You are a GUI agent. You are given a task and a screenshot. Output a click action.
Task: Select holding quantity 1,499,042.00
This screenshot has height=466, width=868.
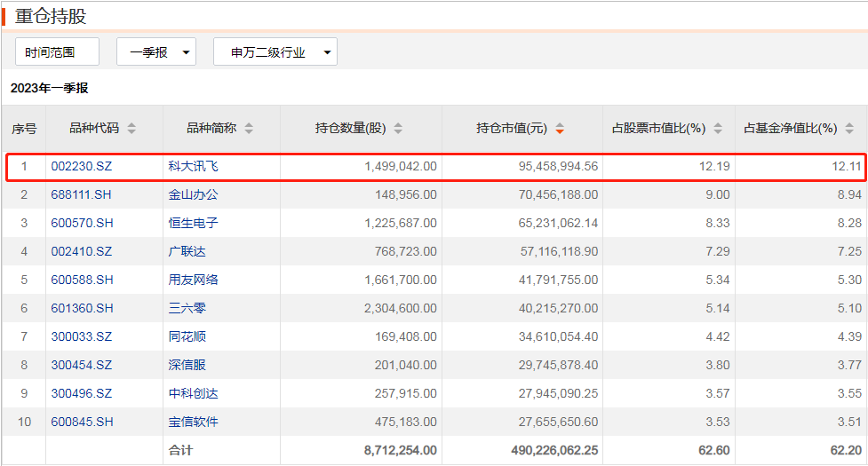point(400,166)
